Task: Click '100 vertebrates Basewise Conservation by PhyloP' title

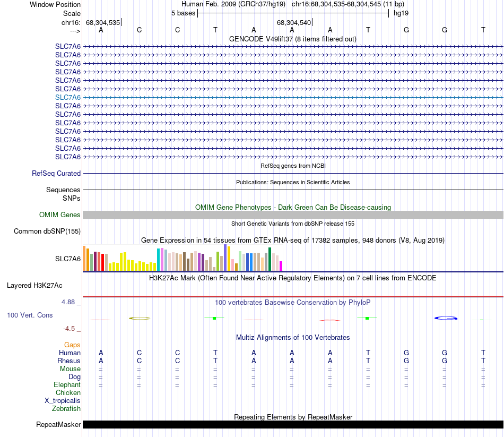Action: point(293,303)
